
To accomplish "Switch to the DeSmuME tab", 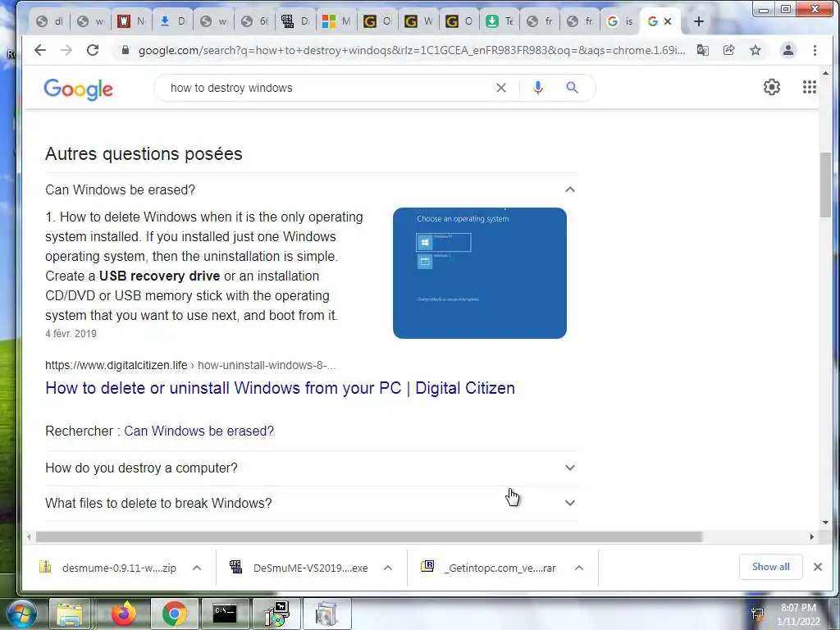I will click(x=295, y=21).
